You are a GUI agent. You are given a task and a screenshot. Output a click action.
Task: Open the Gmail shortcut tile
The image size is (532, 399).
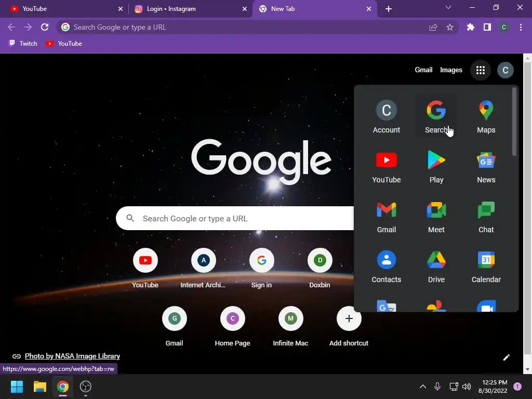(x=175, y=326)
